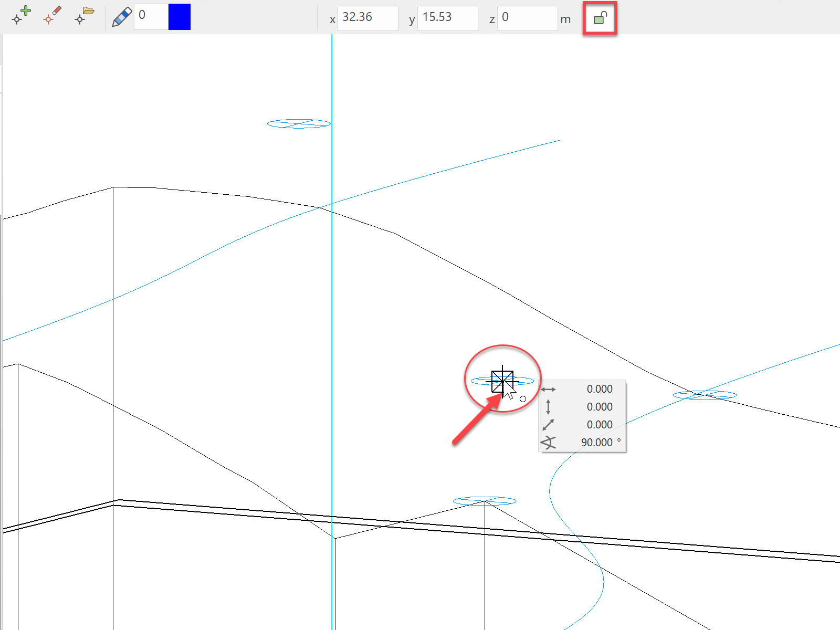Viewport: 840px width, 630px height.
Task: Click the horizontal distance arrow icon in tooltip
Action: (x=548, y=390)
